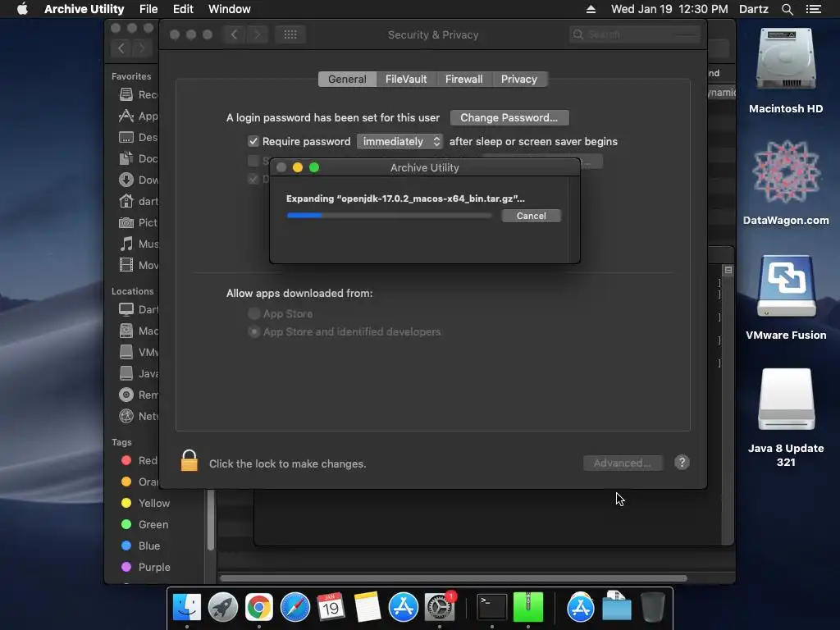Switch to the FileVault tab
Viewport: 840px width, 630px height.
(406, 80)
